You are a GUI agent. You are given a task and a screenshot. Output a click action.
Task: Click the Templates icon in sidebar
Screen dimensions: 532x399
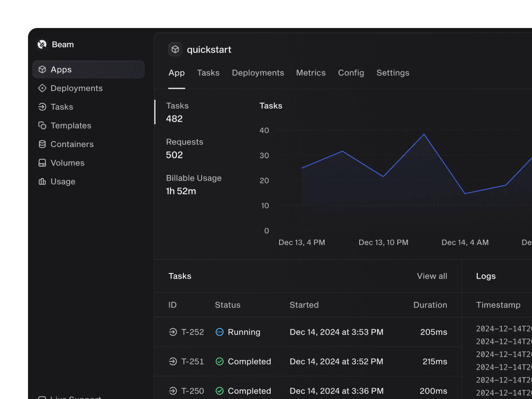pyautogui.click(x=42, y=126)
